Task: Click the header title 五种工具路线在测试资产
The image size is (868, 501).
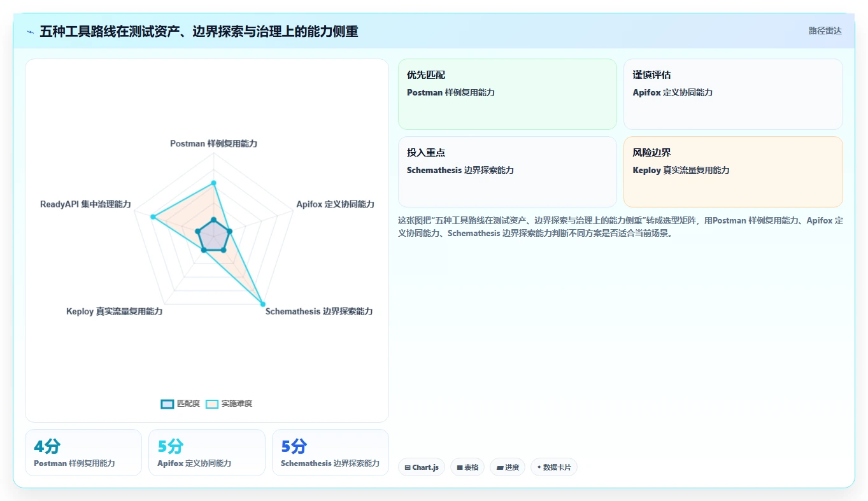Action: pos(199,31)
